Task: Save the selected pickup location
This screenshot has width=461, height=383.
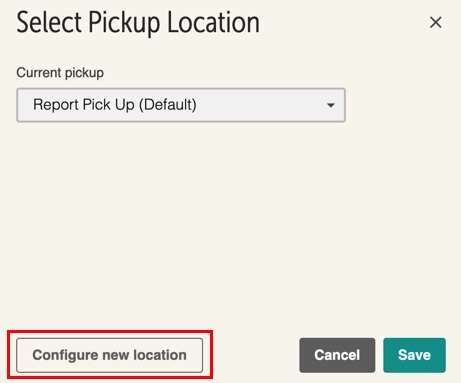Action: (x=414, y=355)
